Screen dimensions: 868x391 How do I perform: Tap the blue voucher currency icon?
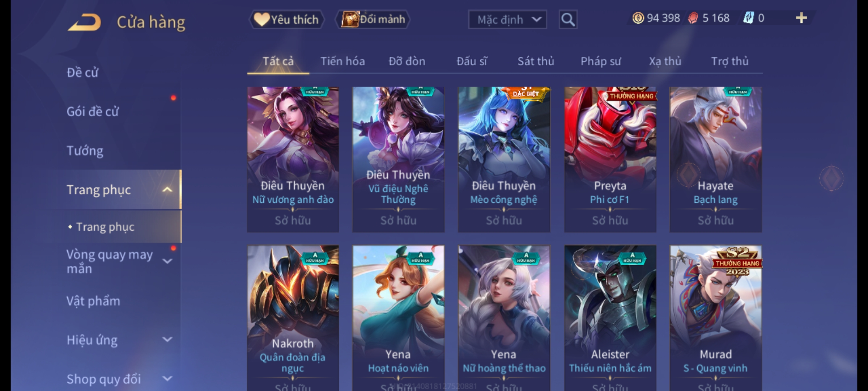point(748,18)
